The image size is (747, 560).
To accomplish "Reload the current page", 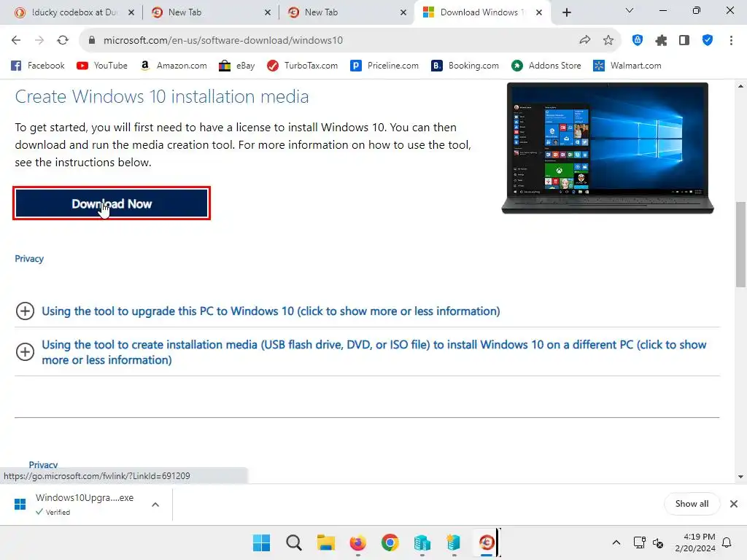I will point(63,41).
